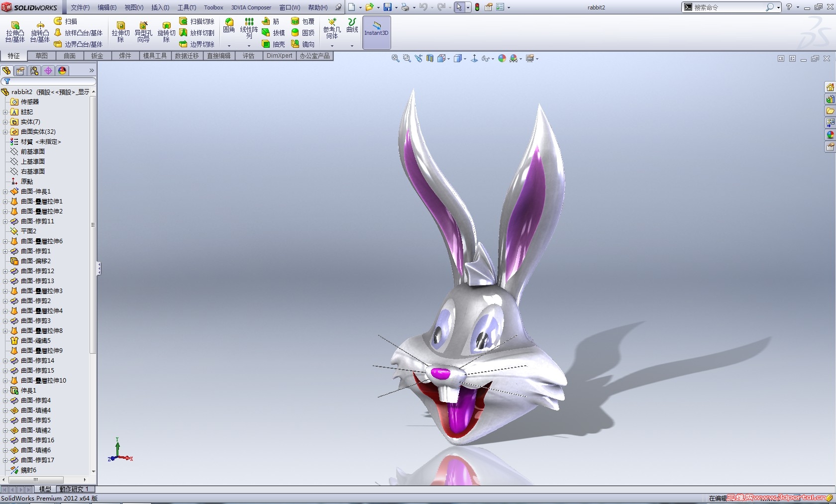Viewport: 836px width, 504px height.
Task: Select the 线性阵列 linear pattern tool
Action: click(x=249, y=29)
